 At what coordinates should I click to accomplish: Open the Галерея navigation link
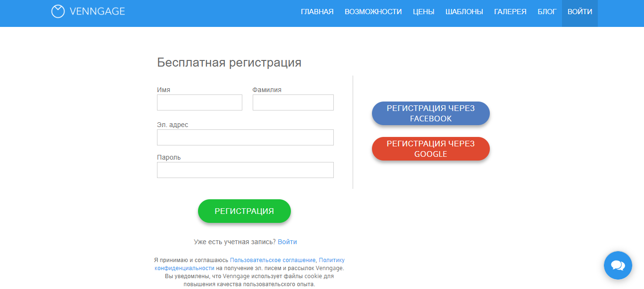coord(510,12)
